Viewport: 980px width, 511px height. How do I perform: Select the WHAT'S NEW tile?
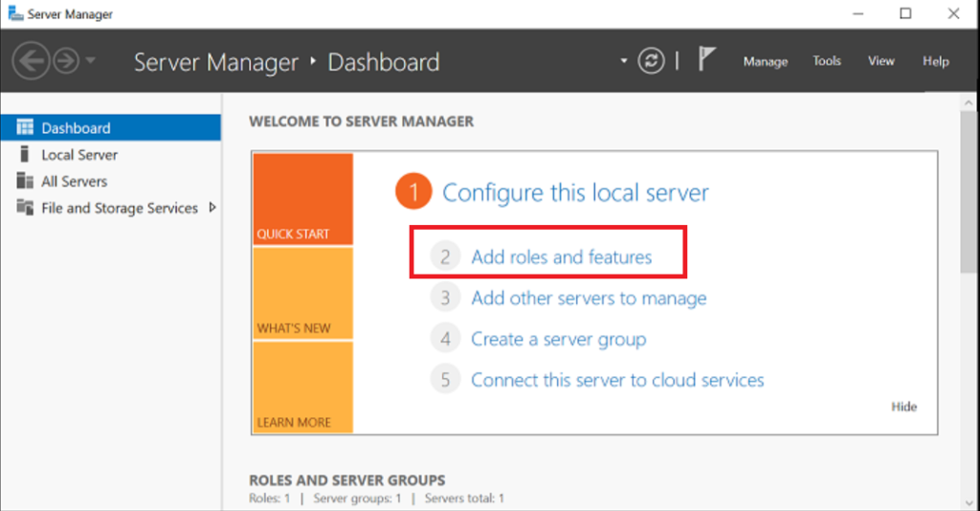point(303,293)
